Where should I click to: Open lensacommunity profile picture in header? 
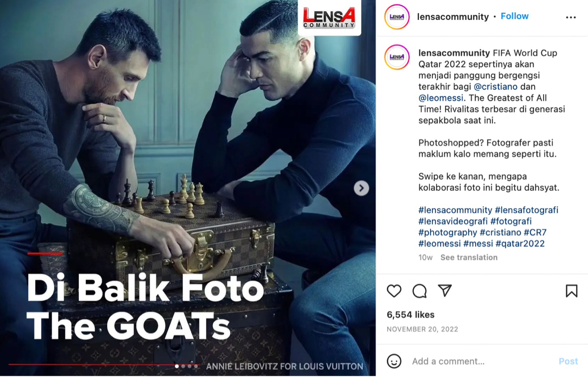point(397,17)
